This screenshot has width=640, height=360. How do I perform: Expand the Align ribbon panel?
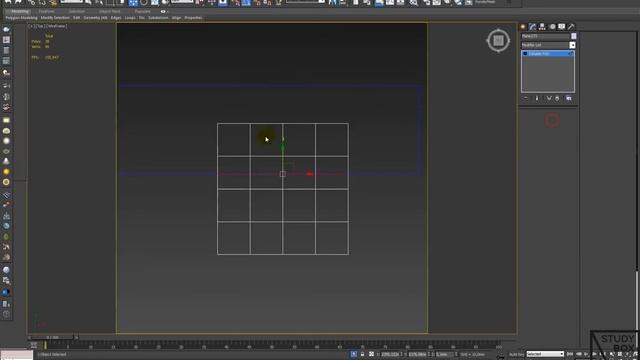(x=176, y=18)
